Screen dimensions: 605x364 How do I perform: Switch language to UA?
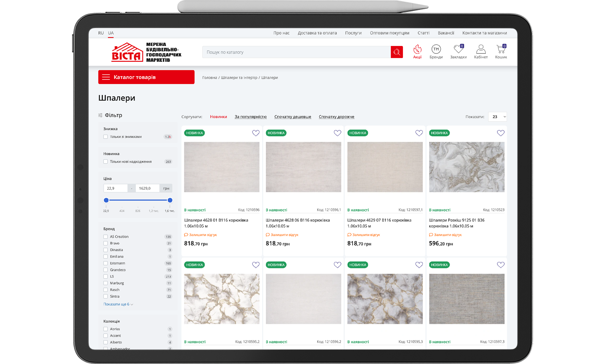pyautogui.click(x=111, y=33)
